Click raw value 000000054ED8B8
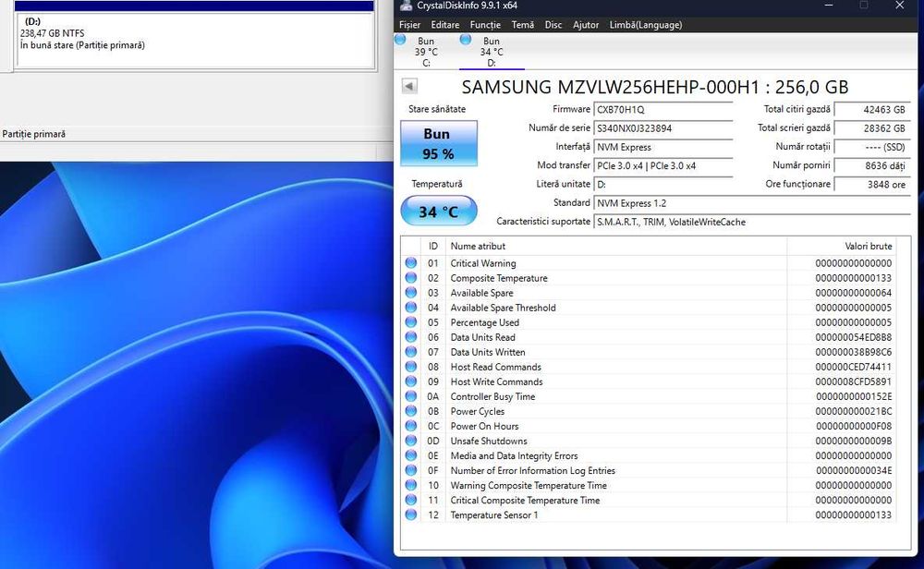This screenshot has width=924, height=569. 853,337
